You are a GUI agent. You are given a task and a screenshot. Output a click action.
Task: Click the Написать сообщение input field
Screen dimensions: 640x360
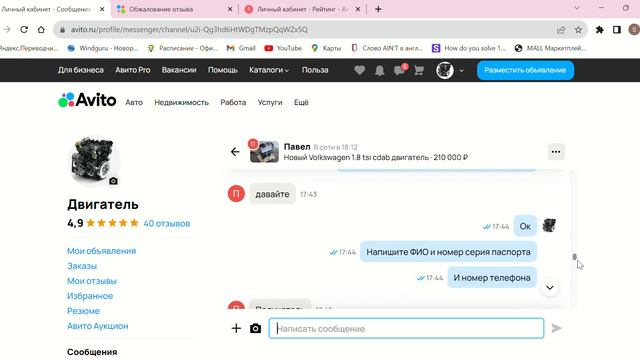coord(406,328)
